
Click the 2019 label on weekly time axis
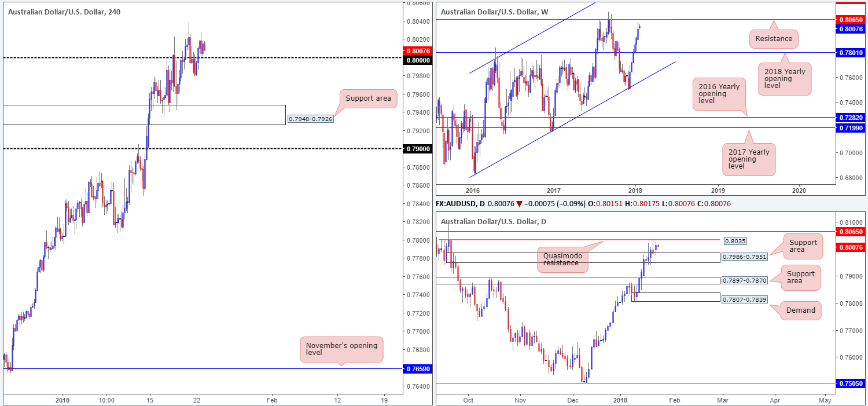[x=717, y=191]
